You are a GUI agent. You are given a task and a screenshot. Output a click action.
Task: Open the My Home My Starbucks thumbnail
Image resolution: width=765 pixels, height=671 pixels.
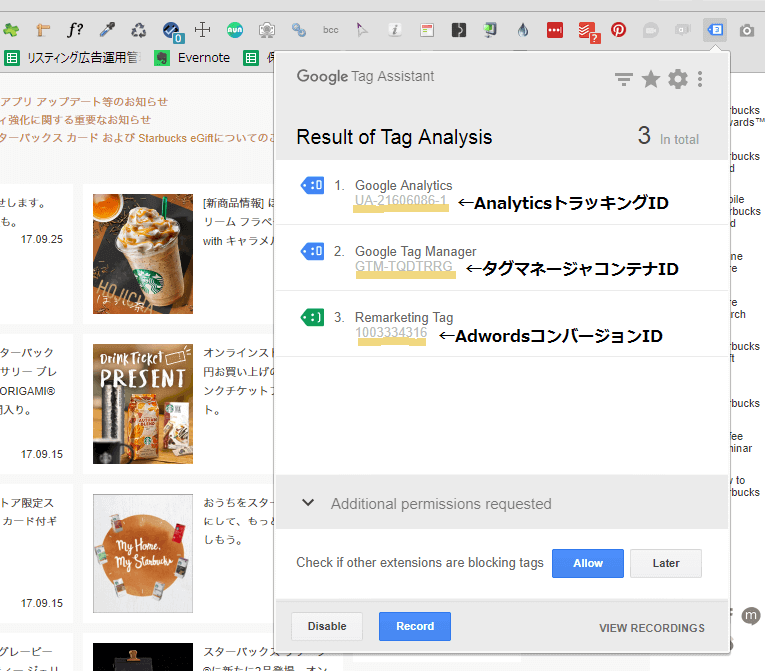pyautogui.click(x=143, y=553)
